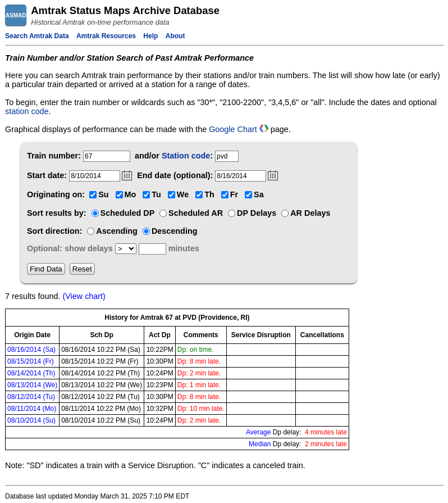Image resolution: width=448 pixels, height=503 pixels.
Task: Choose Descending sort direction
Action: (x=146, y=232)
